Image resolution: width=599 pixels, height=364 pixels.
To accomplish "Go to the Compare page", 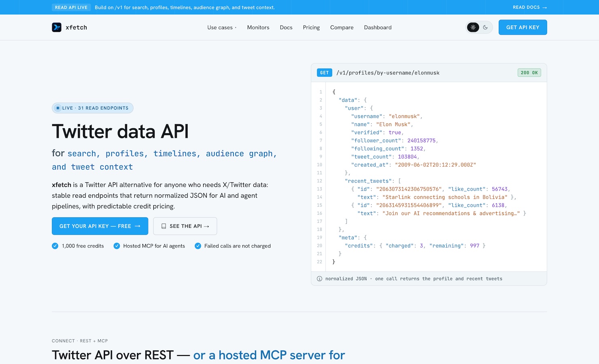I will [x=342, y=27].
